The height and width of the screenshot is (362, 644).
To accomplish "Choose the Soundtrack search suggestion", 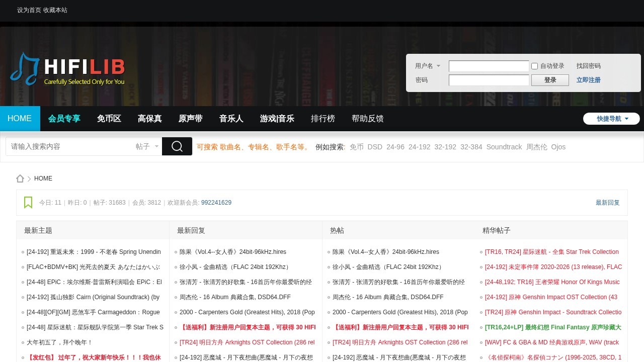I will point(504,147).
